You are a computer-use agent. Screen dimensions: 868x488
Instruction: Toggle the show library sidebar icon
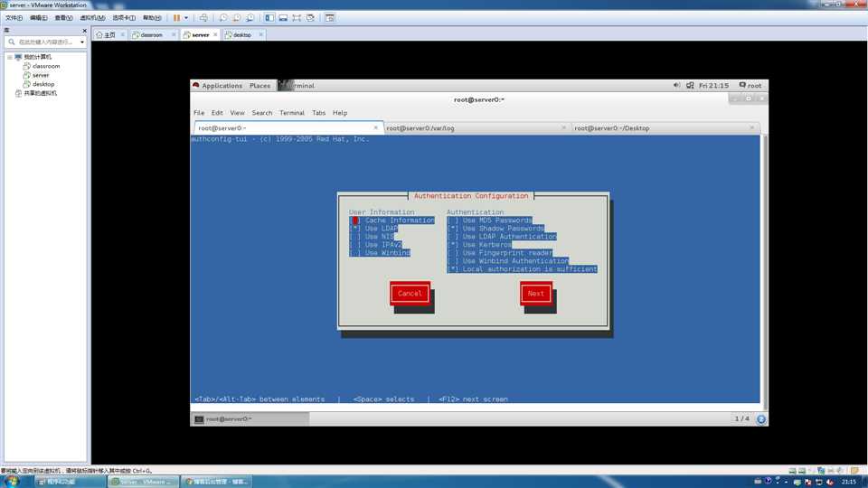point(269,18)
